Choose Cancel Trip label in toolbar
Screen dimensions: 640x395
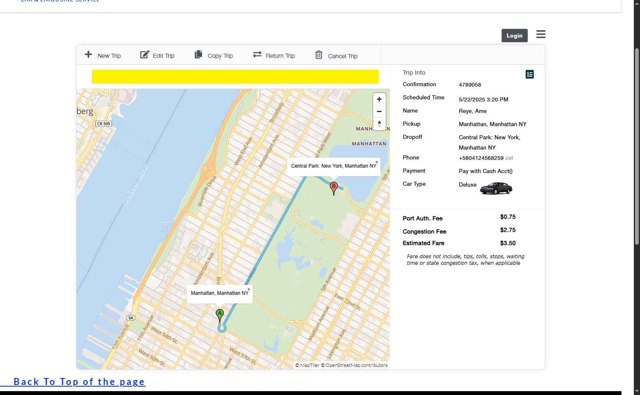coord(342,56)
